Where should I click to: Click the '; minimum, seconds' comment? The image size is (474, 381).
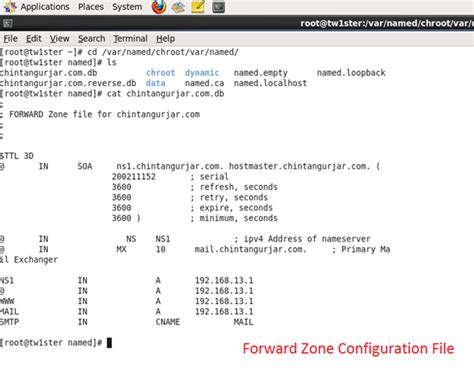234,218
